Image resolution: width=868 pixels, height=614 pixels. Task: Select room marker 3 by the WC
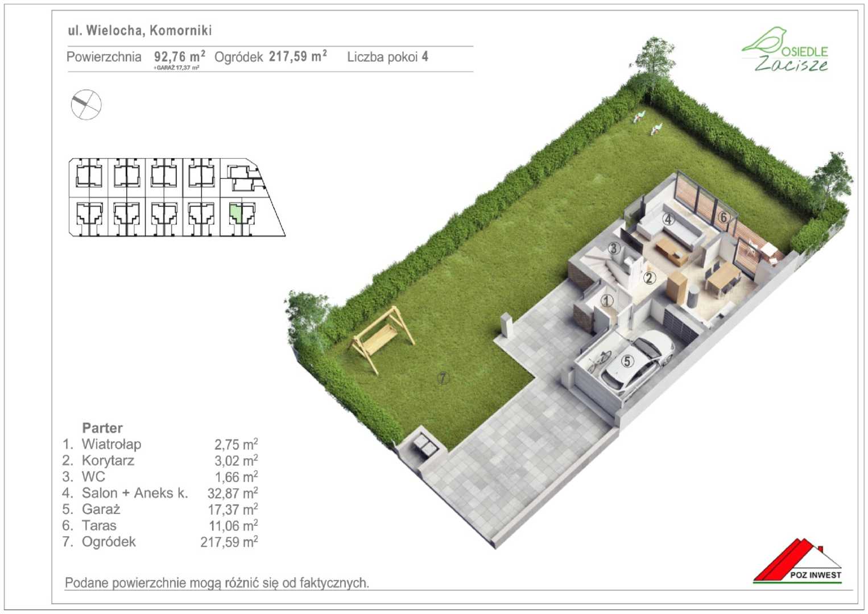[x=613, y=248]
